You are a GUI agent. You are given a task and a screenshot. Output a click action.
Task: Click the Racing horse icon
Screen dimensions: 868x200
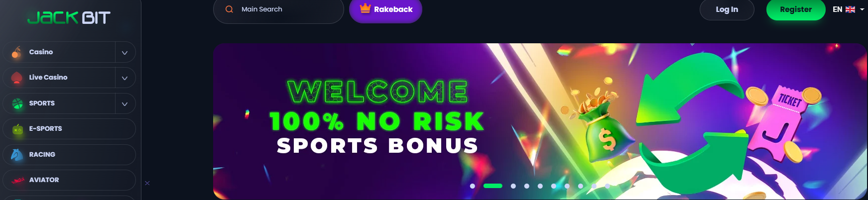tap(17, 155)
